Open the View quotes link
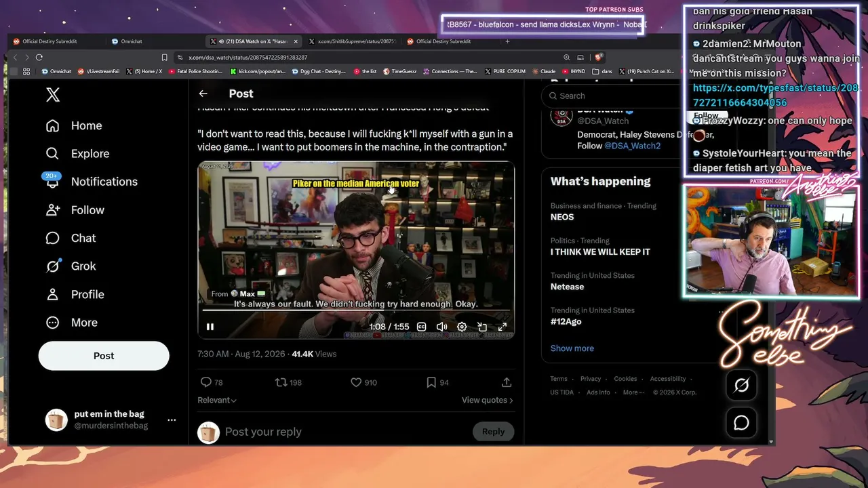The height and width of the screenshot is (488, 868). tap(488, 400)
